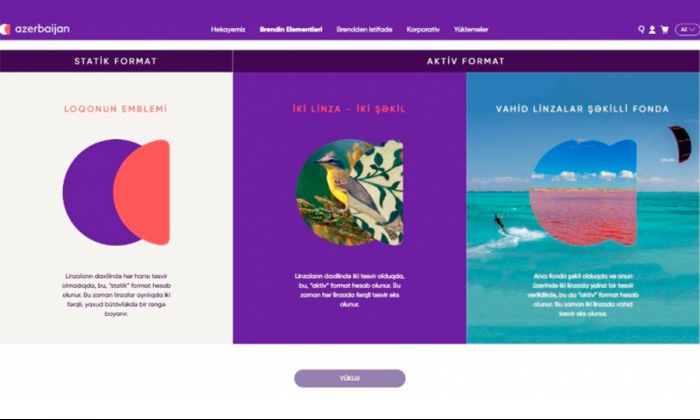
Task: Select the Brendin Elementləri menu item
Action: (x=291, y=29)
